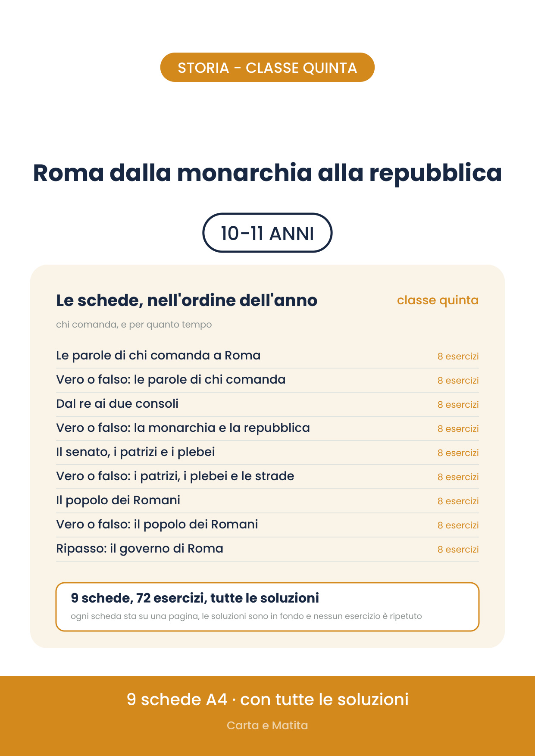Select Ripasso: il governo di Roma
The width and height of the screenshot is (535, 756).
click(267, 549)
